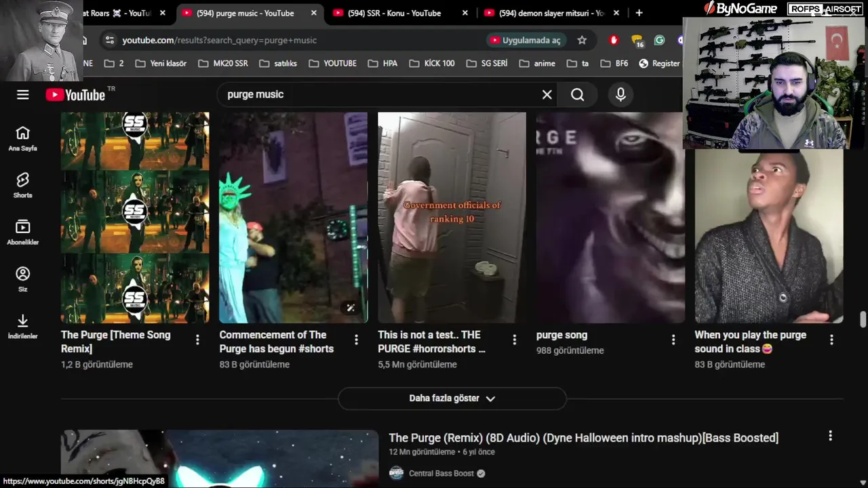868x488 pixels.
Task: Open options for Commencement of The Purge short
Action: click(x=356, y=340)
